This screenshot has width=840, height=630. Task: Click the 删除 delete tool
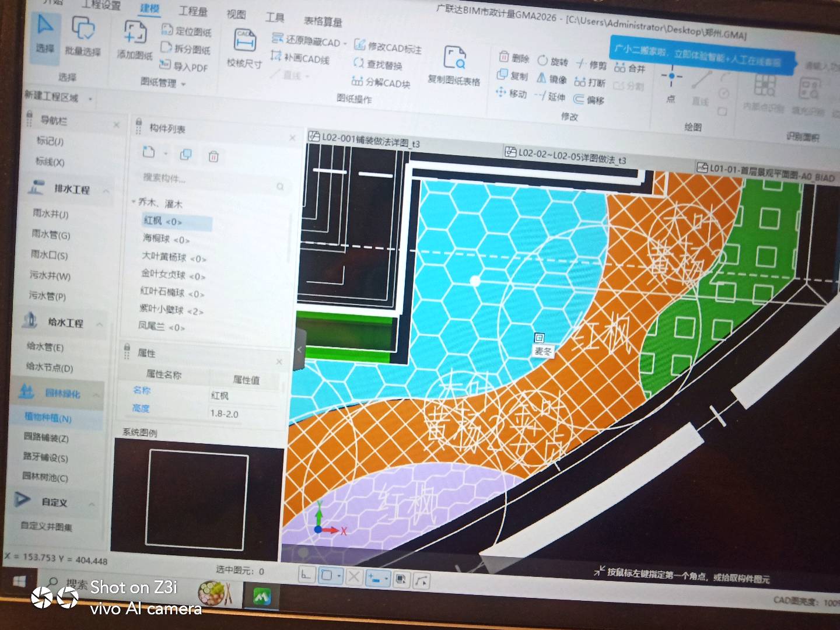pos(514,58)
